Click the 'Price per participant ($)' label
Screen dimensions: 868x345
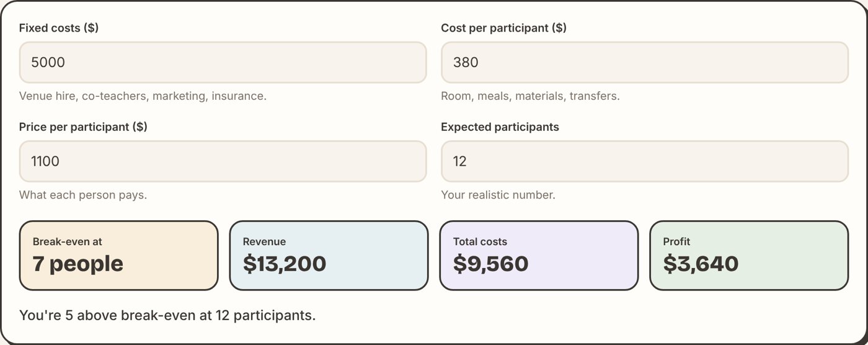click(x=83, y=127)
